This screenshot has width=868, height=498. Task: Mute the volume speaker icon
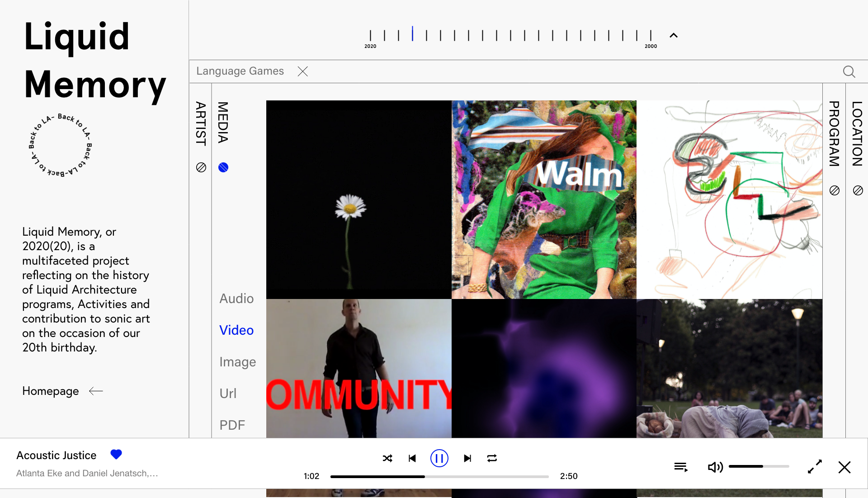click(x=715, y=467)
